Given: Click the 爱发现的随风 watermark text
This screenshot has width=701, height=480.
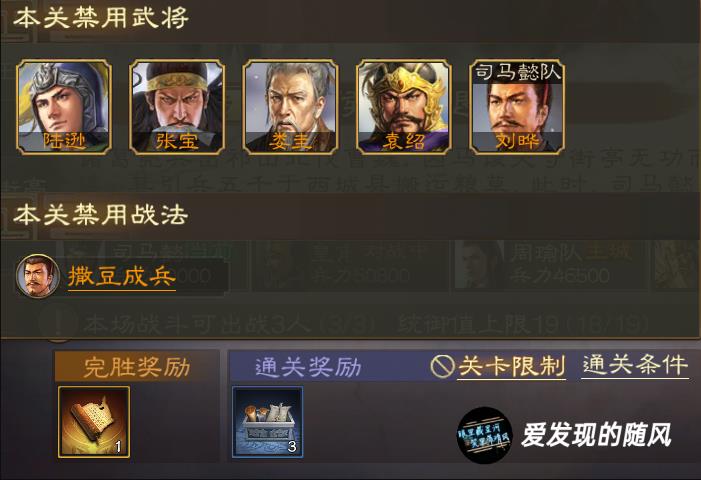Looking at the screenshot, I should coord(596,435).
